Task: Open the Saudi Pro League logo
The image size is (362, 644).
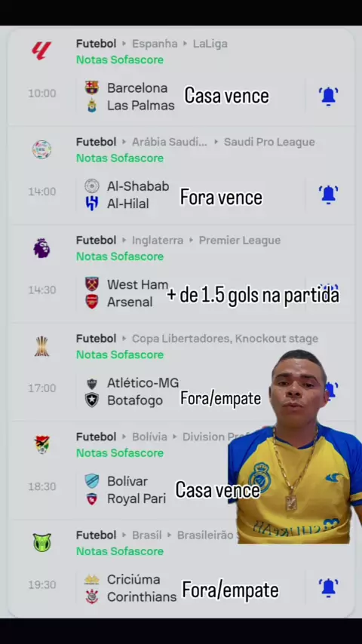Action: pyautogui.click(x=42, y=149)
